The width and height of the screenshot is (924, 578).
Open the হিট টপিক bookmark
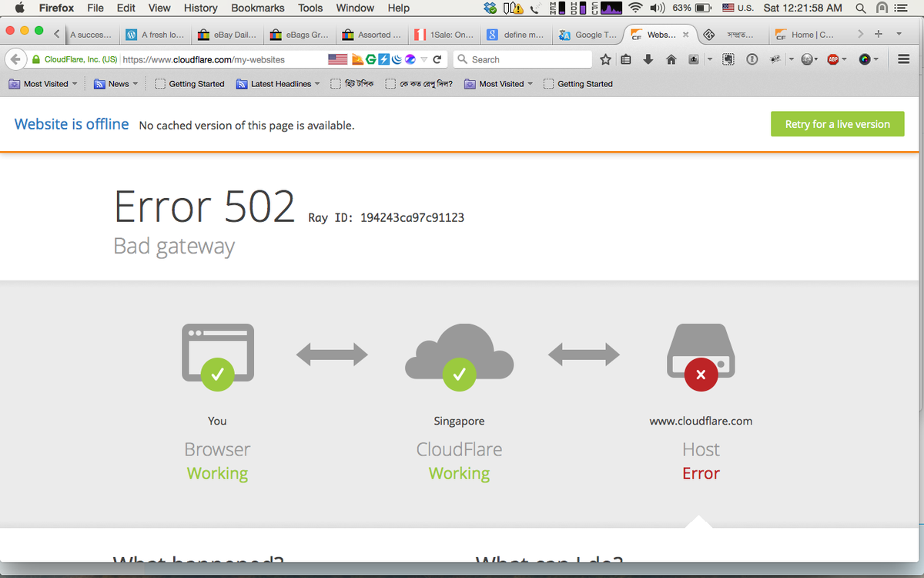click(352, 84)
